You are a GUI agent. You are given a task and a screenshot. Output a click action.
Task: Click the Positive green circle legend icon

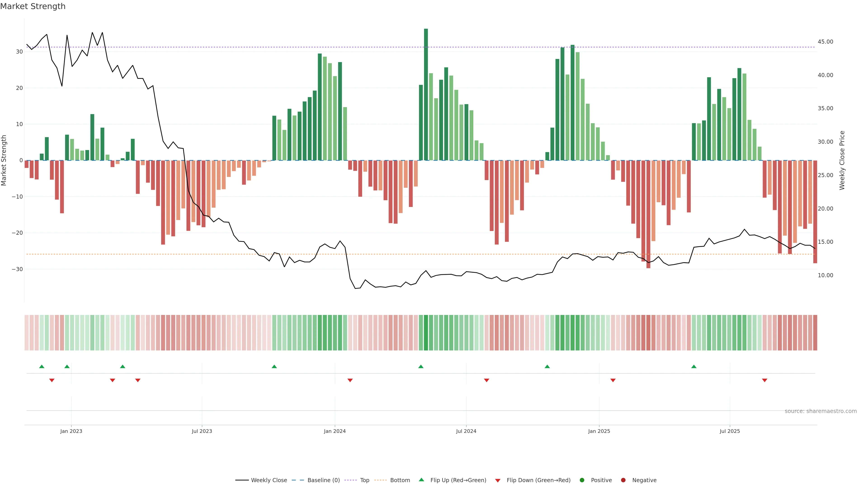click(x=582, y=480)
